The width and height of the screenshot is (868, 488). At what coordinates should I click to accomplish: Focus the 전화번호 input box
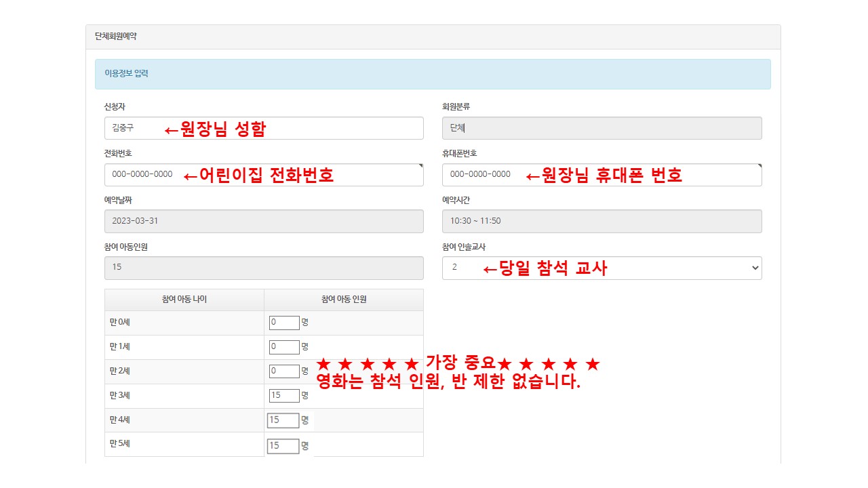point(264,174)
